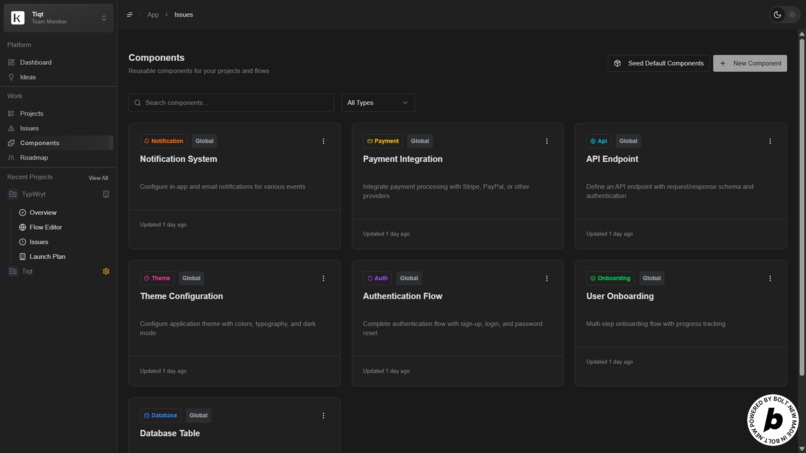Switch to dark mode via moon icon
806x453 pixels.
click(777, 15)
